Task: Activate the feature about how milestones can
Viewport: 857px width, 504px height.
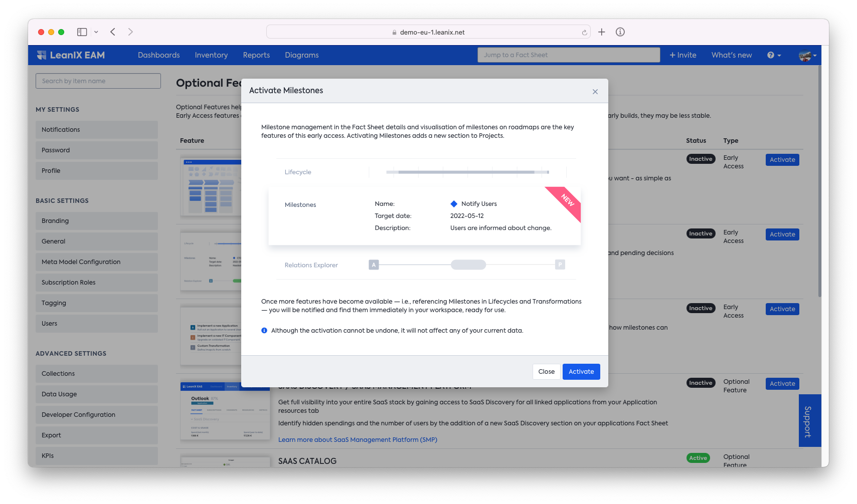Action: [x=782, y=309]
